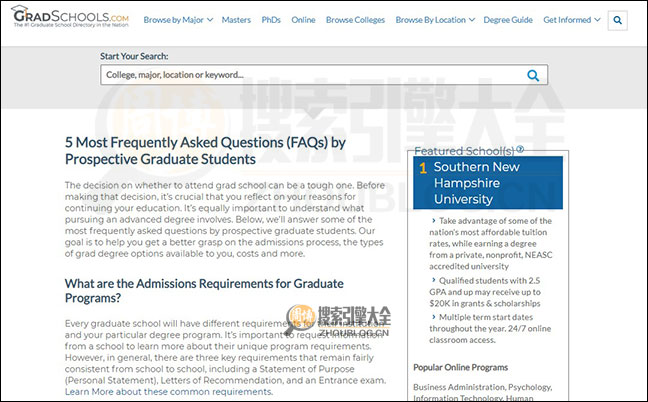The height and width of the screenshot is (402, 648).
Task: Open the Online nav item
Action: point(303,20)
